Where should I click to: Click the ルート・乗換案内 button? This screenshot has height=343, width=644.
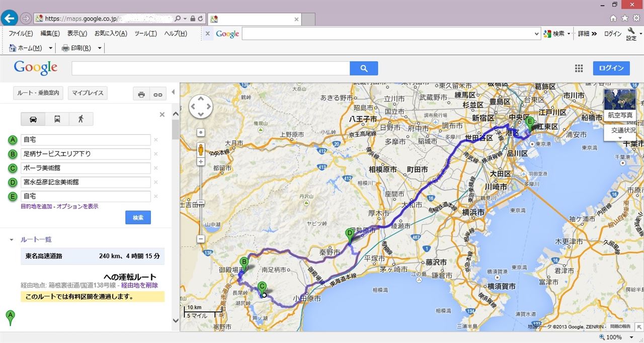(38, 93)
